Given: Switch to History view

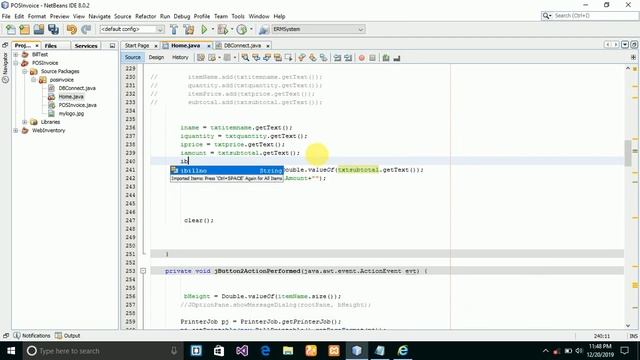Looking at the screenshot, I should (x=180, y=58).
